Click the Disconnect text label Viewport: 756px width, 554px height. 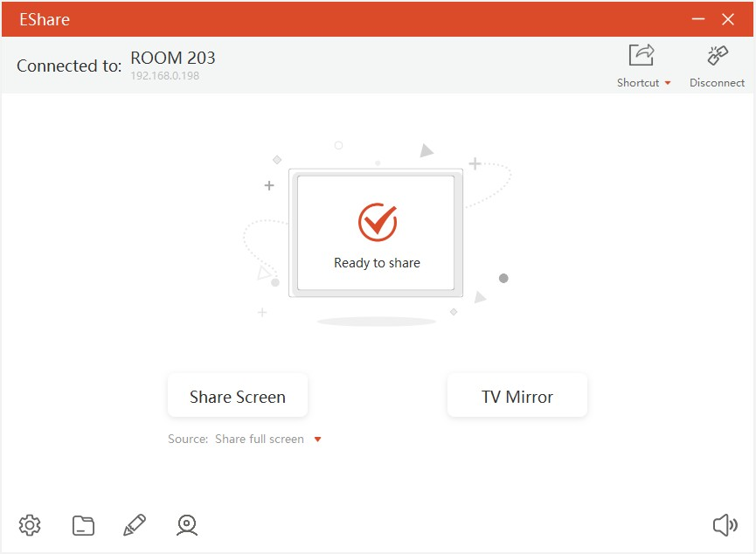pos(717,83)
